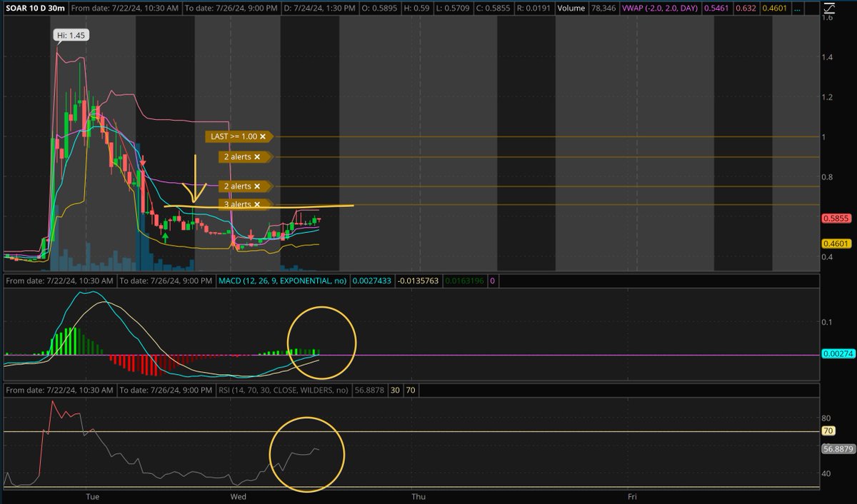Screen dimensions: 857x504
Task: Click the red 0.5855 last price axis label
Action: 836,218
